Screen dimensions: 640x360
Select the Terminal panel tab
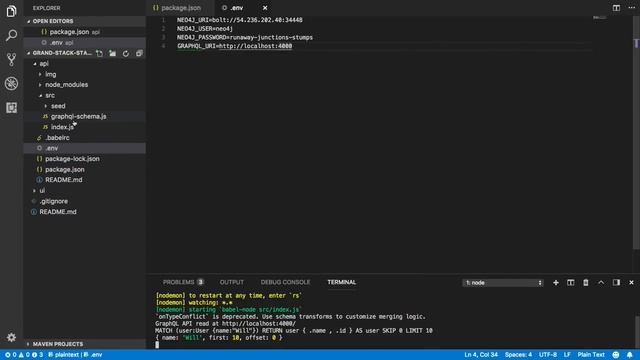(342, 282)
